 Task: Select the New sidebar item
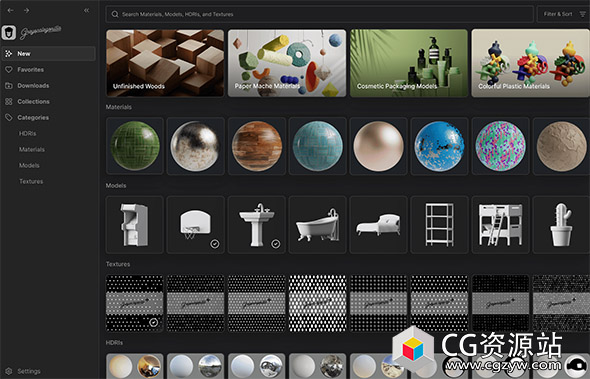(x=48, y=54)
